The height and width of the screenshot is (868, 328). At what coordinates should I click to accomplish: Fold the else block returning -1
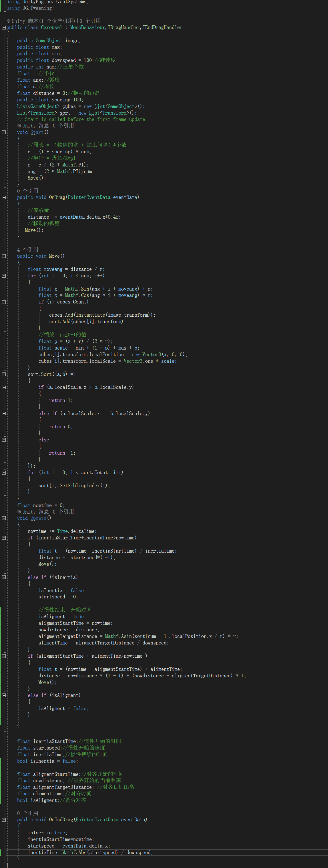tap(4, 440)
